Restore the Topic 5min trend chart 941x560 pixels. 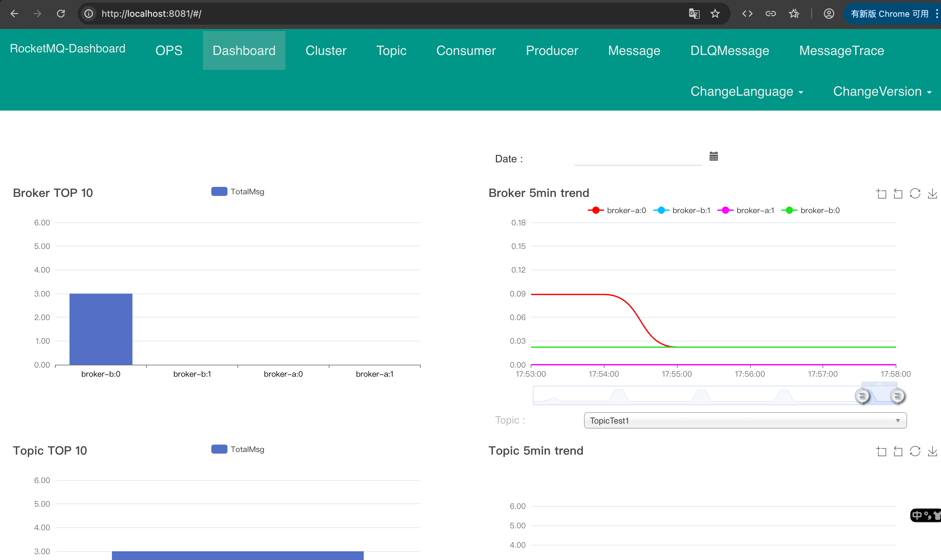tap(915, 451)
